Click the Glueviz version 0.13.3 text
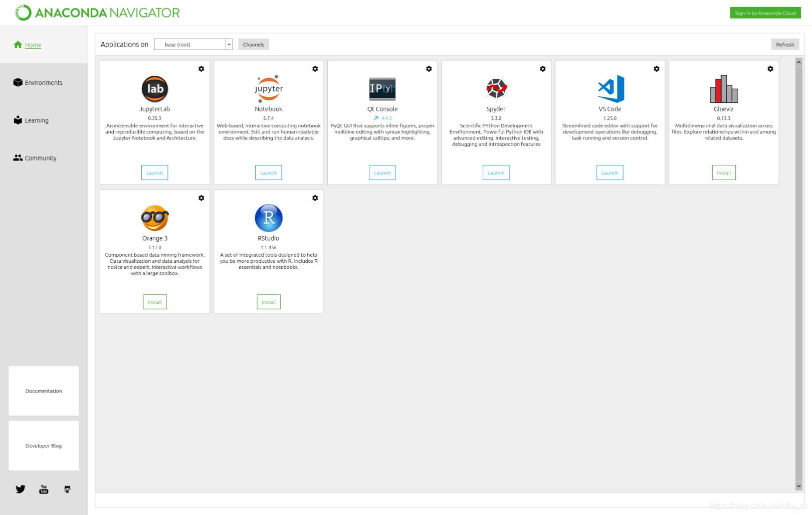 (x=724, y=118)
